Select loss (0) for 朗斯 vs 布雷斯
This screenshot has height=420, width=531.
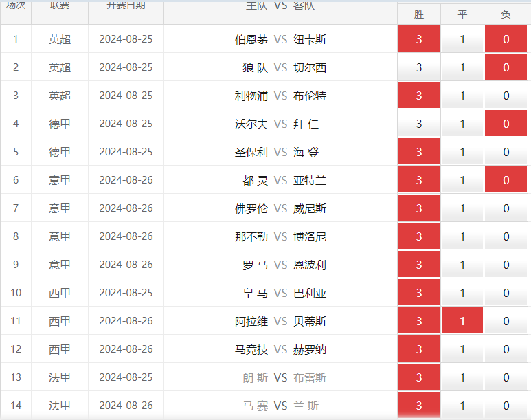pos(506,377)
